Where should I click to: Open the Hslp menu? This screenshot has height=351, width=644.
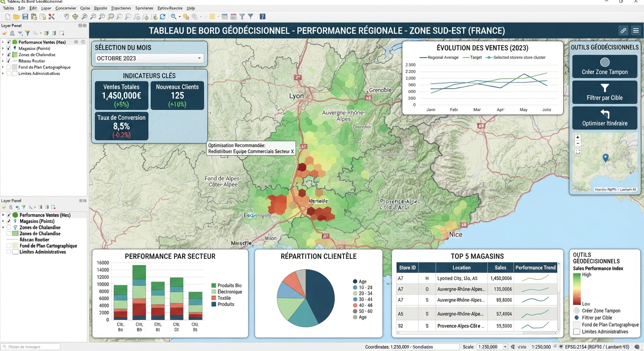pos(191,8)
